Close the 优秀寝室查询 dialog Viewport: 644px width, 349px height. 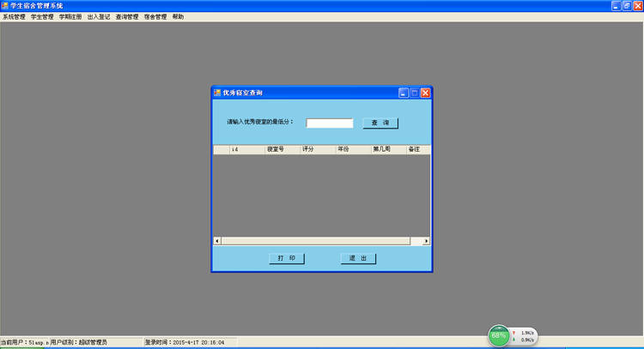(426, 93)
